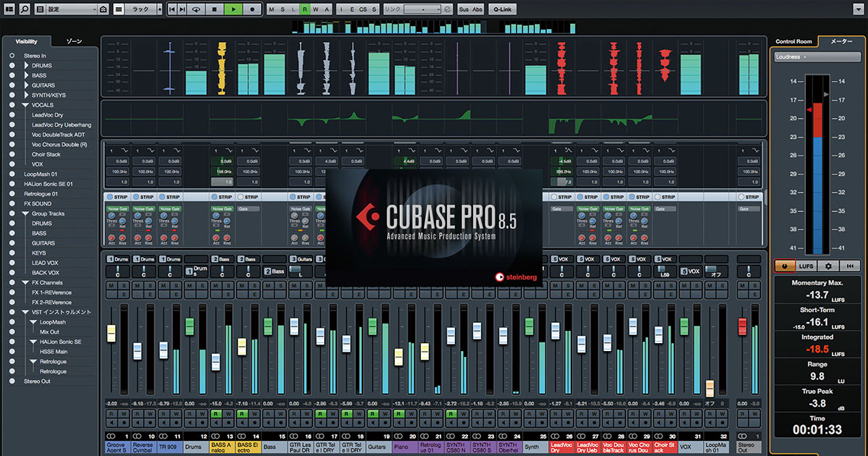Click the Play button in transport
This screenshot has width=868, height=456.
point(233,9)
